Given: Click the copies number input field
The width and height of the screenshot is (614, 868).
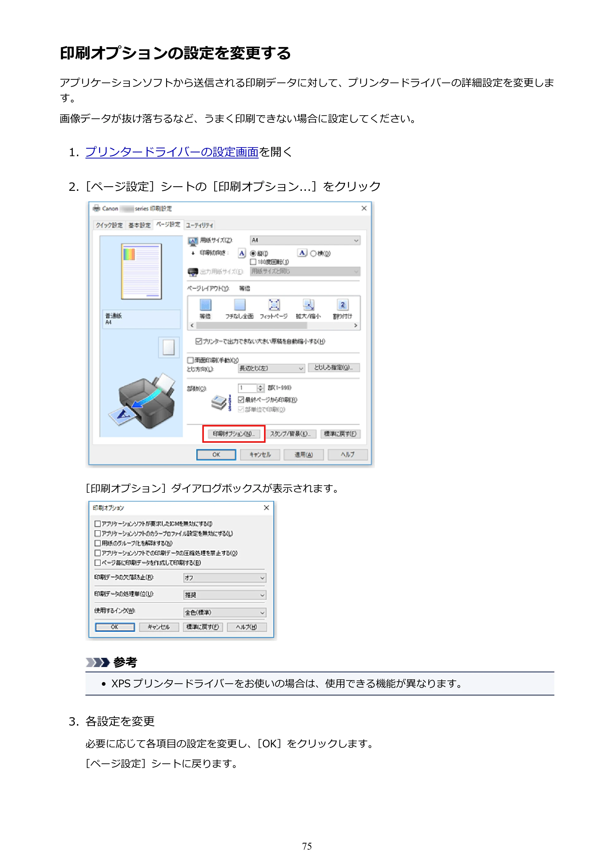Looking at the screenshot, I should (x=247, y=388).
